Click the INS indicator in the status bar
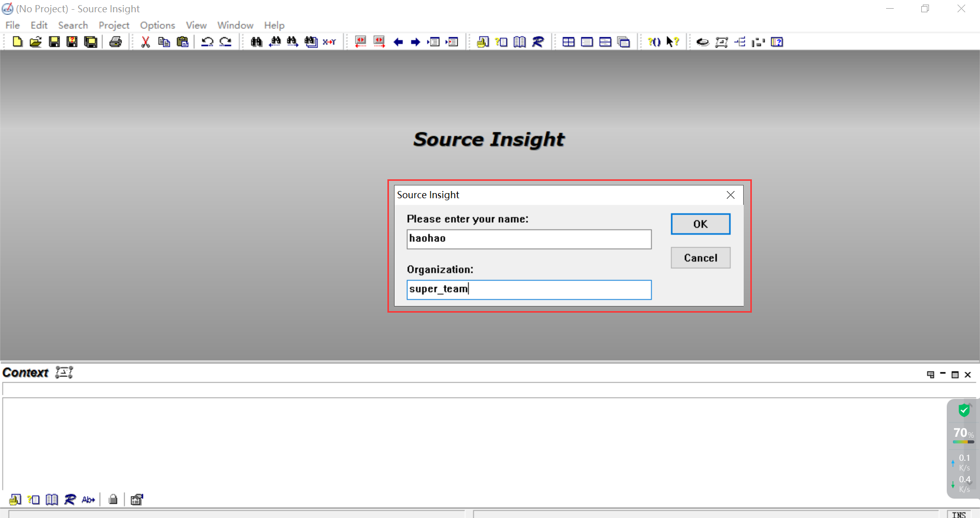The height and width of the screenshot is (518, 980). pyautogui.click(x=959, y=514)
